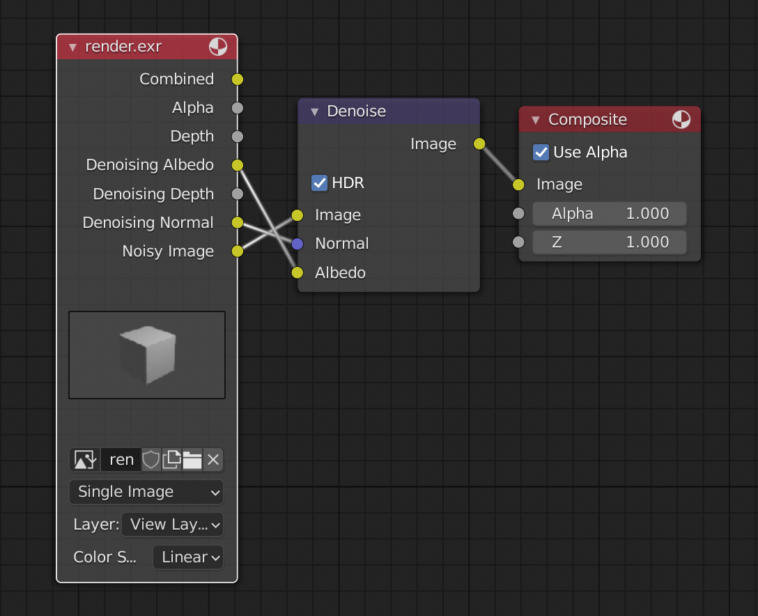
Task: Click the Denoise node's blue Normal input socket
Action: (x=297, y=244)
